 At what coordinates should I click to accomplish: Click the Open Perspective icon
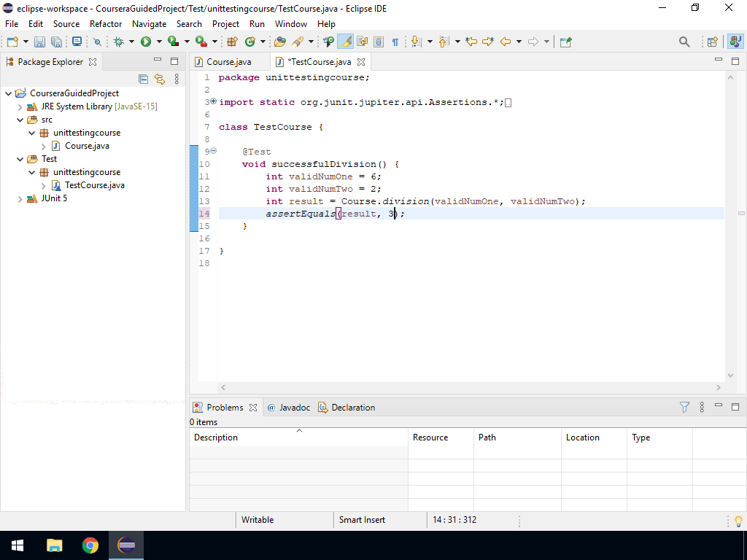(713, 42)
